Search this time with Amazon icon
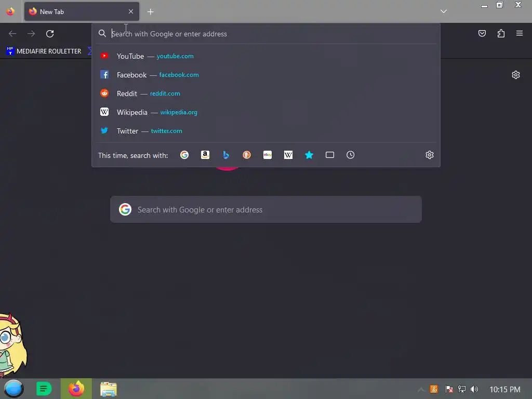 205,155
